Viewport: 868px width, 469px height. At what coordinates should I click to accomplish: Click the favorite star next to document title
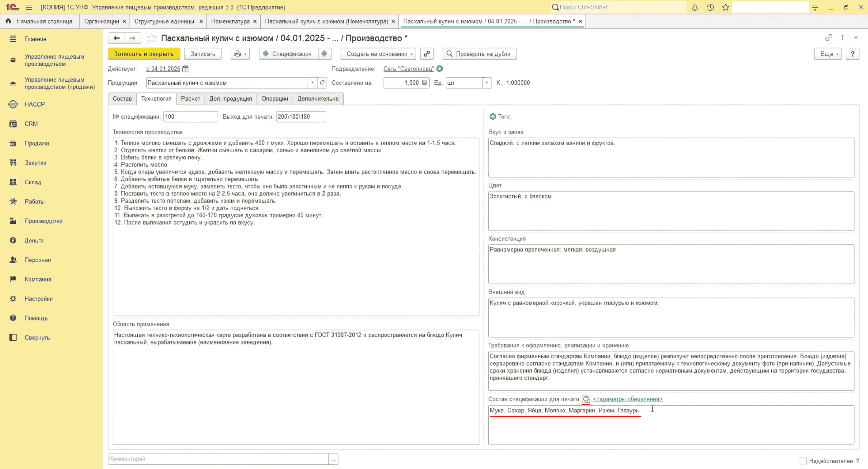(151, 38)
